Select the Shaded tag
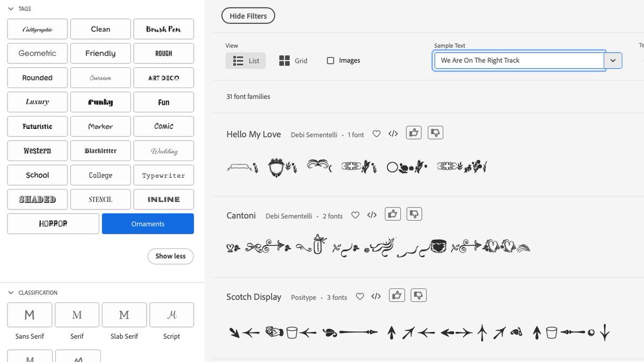 38,199
